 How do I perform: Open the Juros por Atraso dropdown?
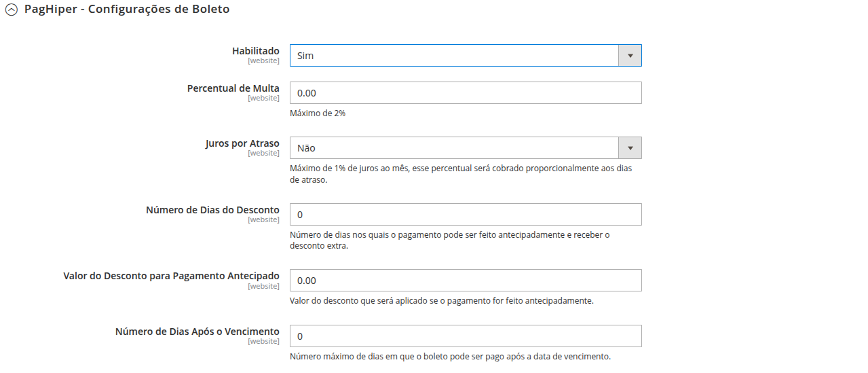click(x=466, y=148)
